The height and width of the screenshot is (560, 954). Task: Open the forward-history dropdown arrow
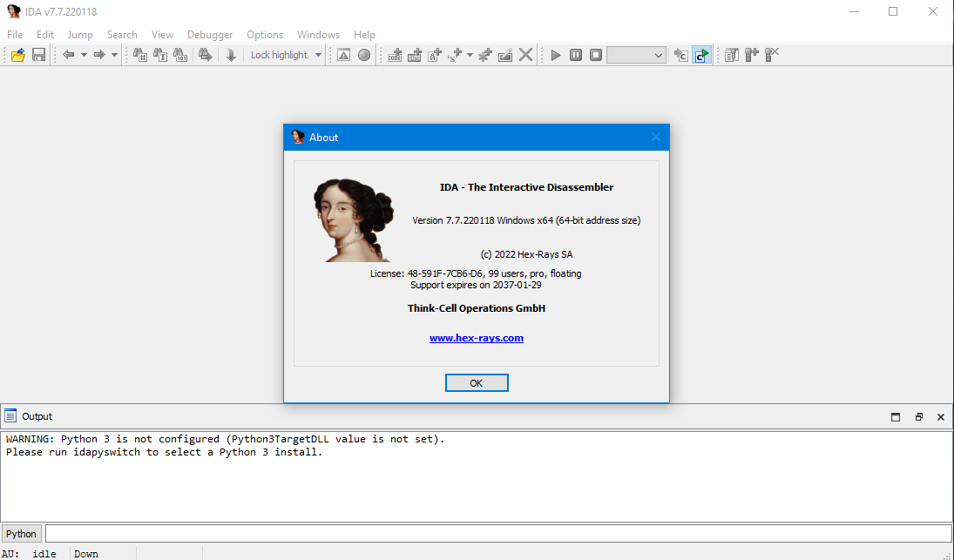coord(114,55)
